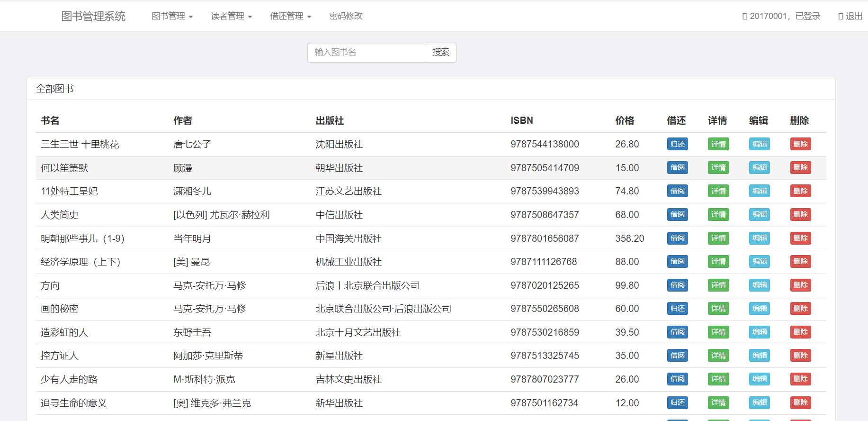868x421 pixels.
Task: Edit the book 方向
Action: pyautogui.click(x=760, y=285)
